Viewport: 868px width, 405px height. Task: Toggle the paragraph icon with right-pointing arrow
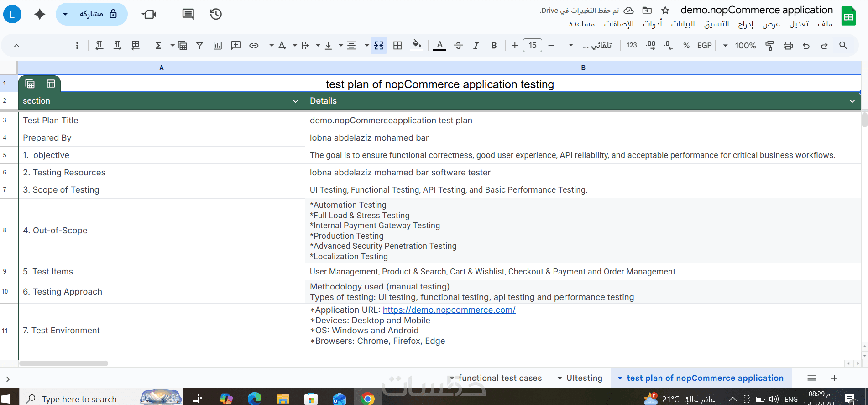click(x=117, y=46)
